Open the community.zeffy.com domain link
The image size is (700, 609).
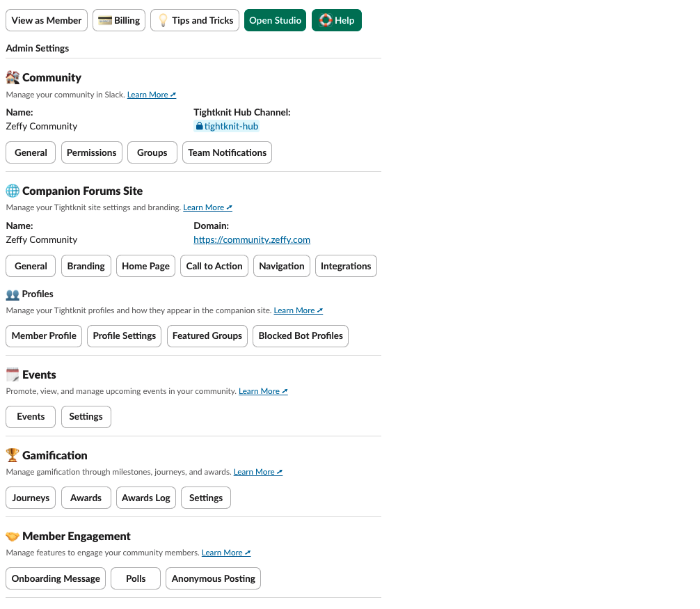[252, 239]
